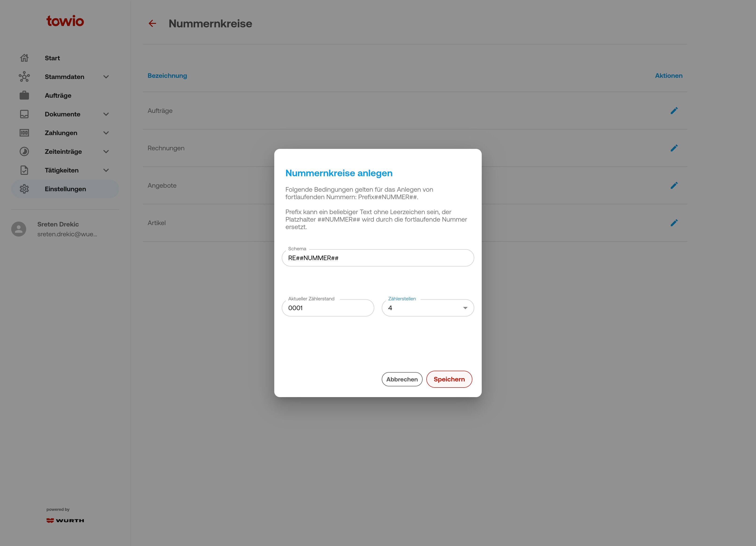Click the Zeiteinträge clock icon
The image size is (756, 546).
(24, 151)
